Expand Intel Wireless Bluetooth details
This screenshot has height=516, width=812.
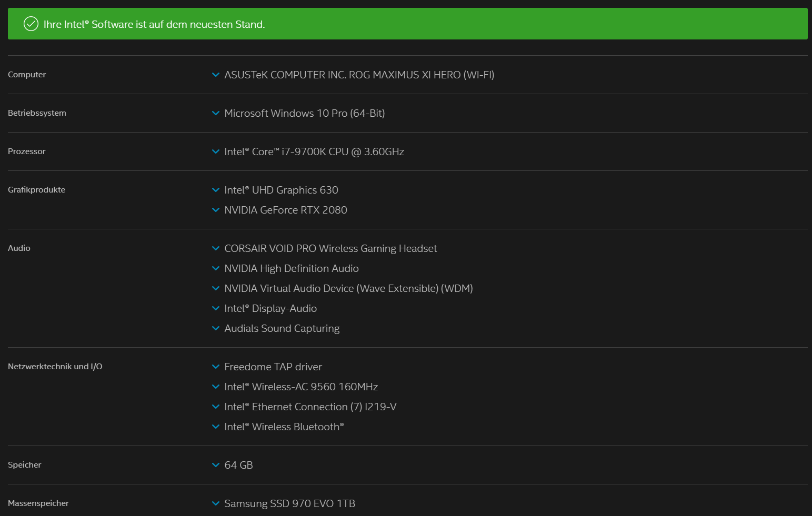point(215,427)
